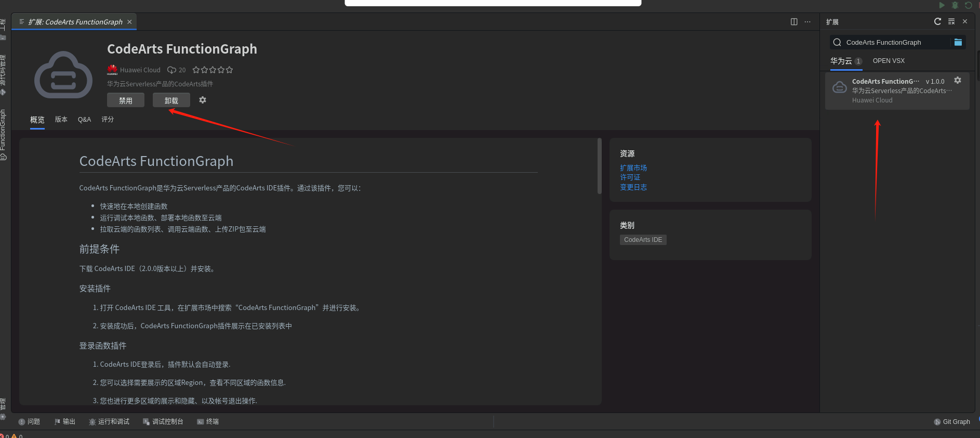Click the '类别' category heading

[627, 225]
